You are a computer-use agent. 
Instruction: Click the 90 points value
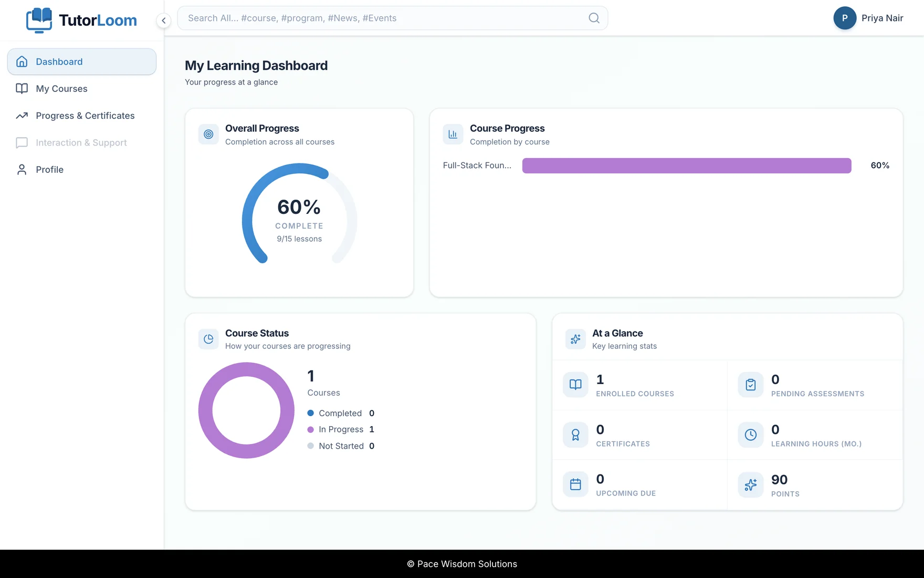(779, 480)
